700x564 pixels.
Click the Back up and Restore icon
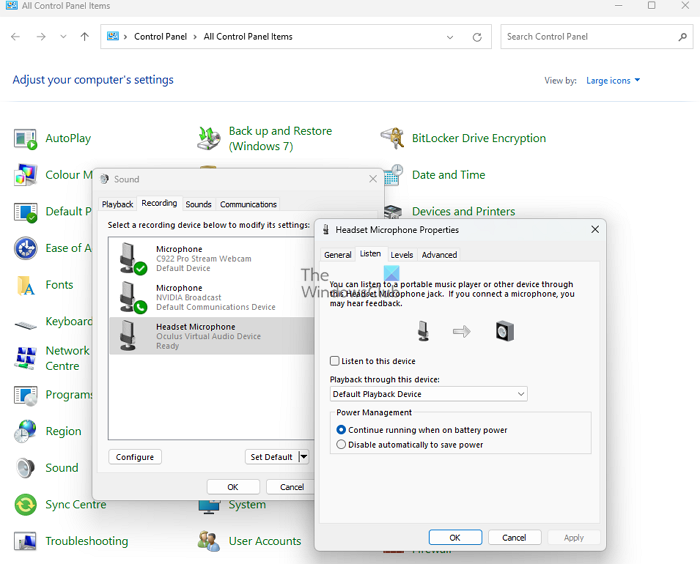209,138
